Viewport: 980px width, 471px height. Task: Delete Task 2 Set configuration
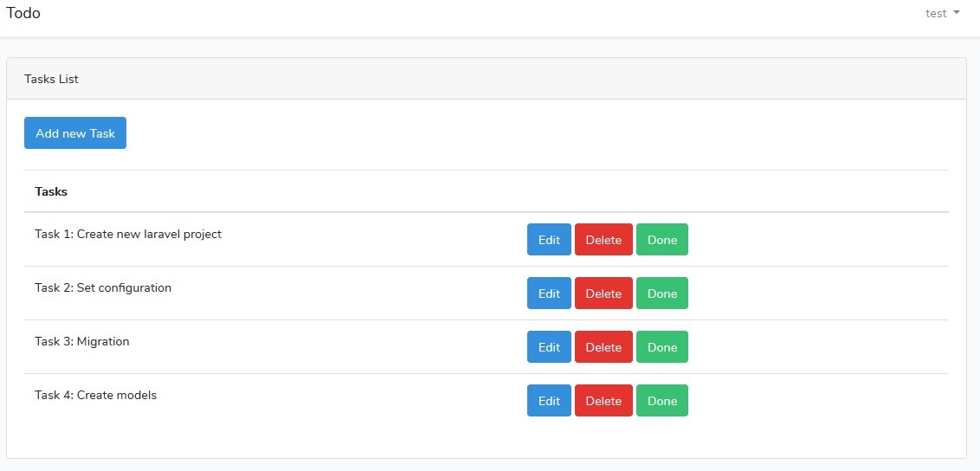point(603,294)
